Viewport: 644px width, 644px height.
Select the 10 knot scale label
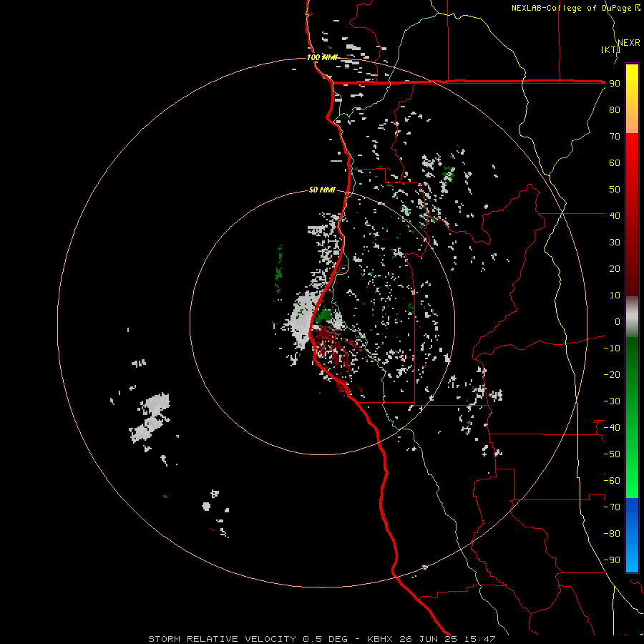tap(615, 296)
